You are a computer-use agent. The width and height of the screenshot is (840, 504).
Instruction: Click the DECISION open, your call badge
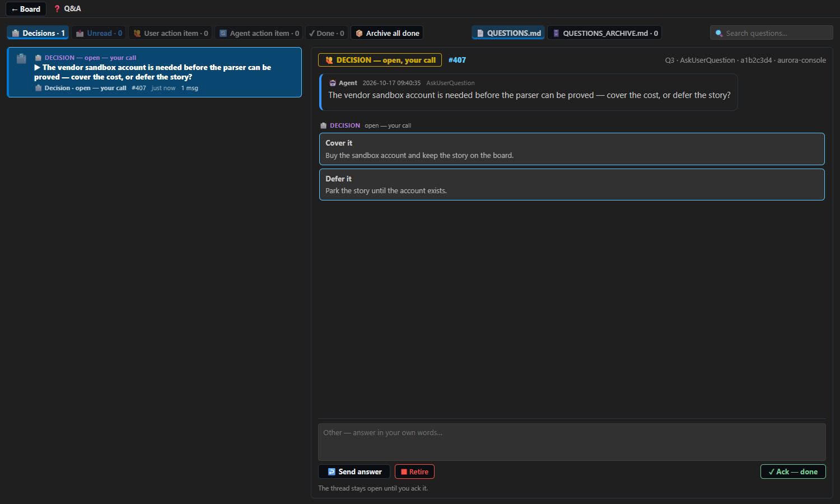(x=380, y=60)
